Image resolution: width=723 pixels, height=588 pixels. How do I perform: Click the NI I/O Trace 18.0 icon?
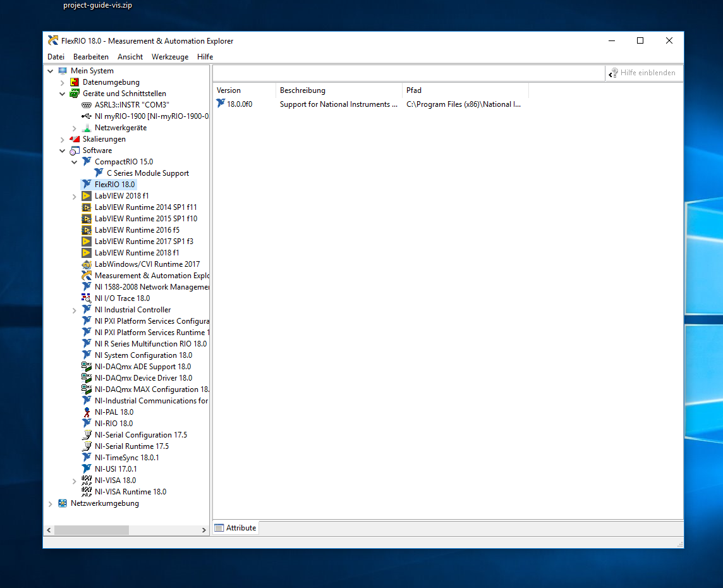(86, 298)
